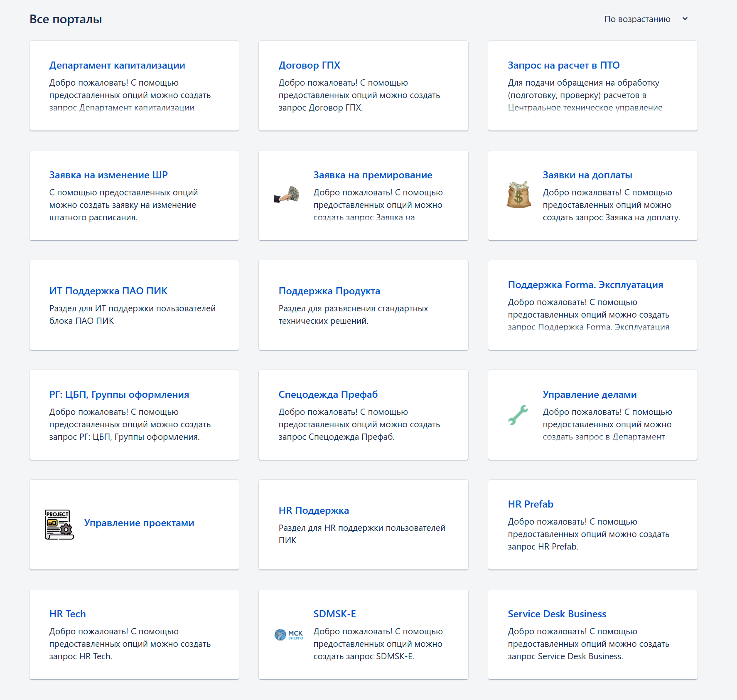Open HR Prefab portal link
Viewport: 737px width, 700px height.
pos(531,504)
